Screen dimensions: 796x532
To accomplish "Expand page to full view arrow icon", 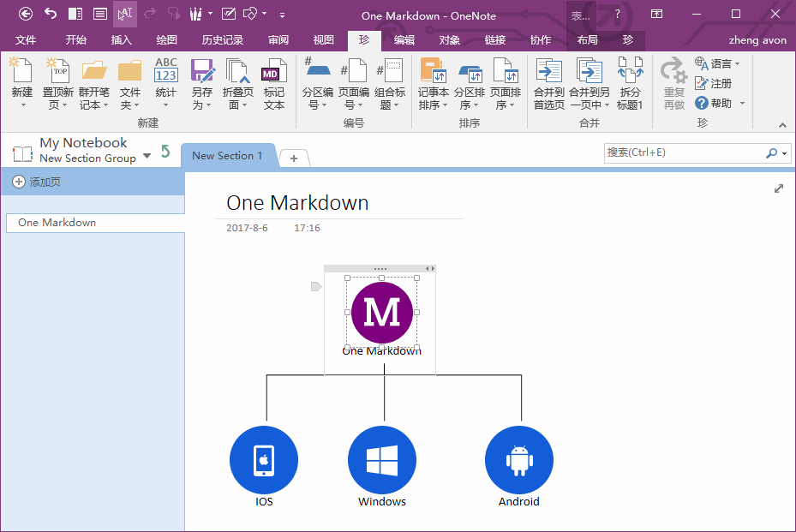I will [779, 188].
